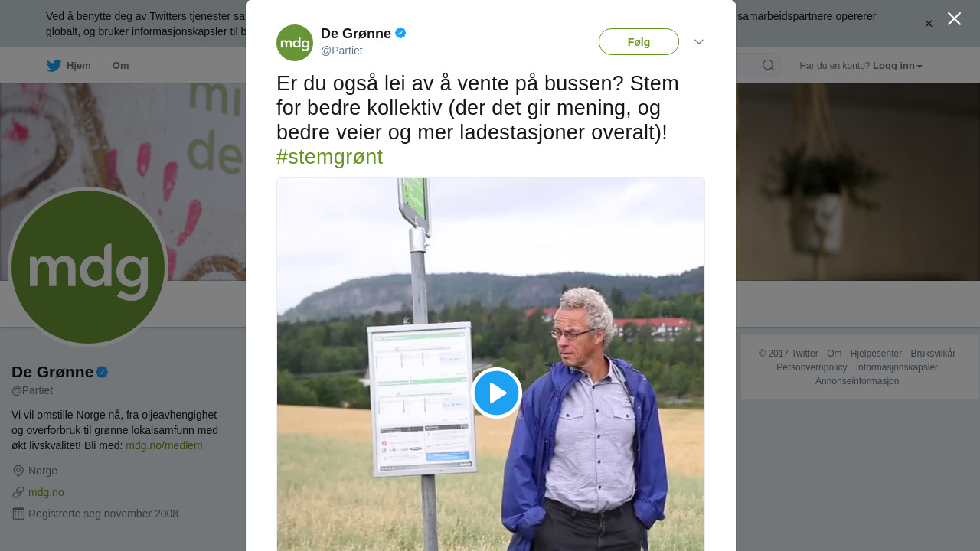Image resolution: width=980 pixels, height=551 pixels.
Task: Open the @Partiet handle in the tweet
Action: pyautogui.click(x=341, y=51)
